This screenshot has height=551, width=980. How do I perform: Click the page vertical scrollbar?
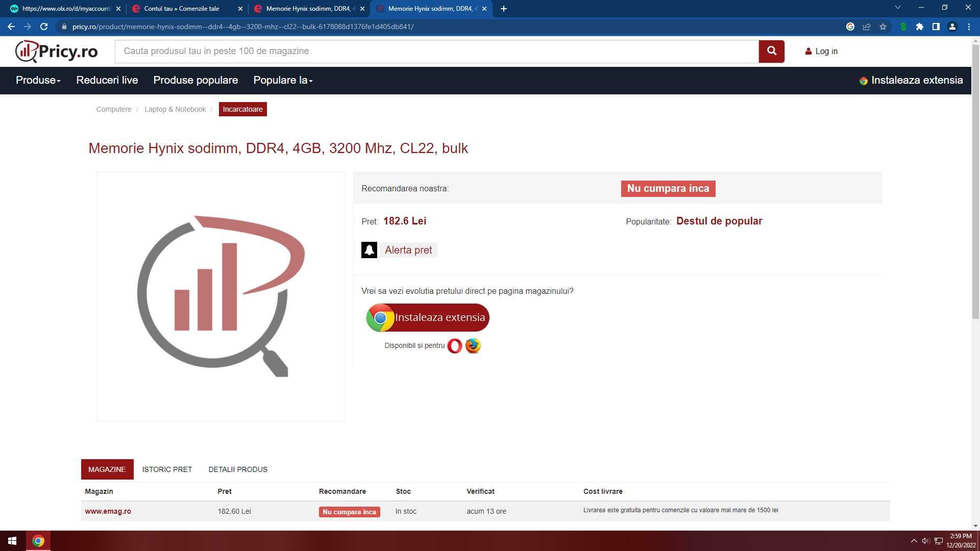(x=975, y=181)
